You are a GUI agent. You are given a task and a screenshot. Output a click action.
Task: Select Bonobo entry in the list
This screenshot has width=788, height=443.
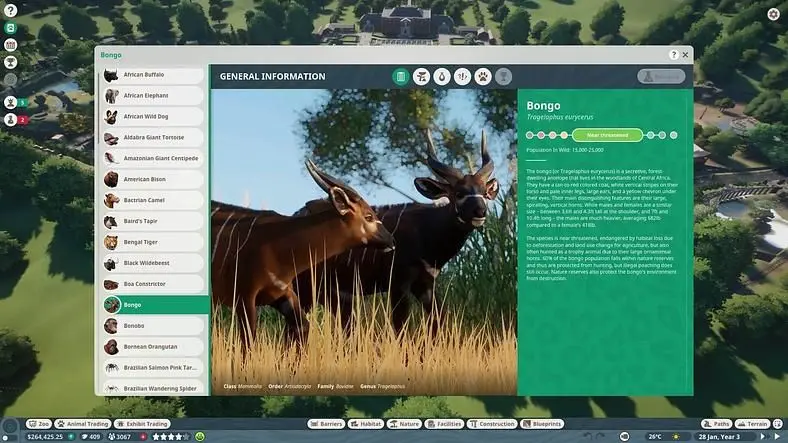[153, 326]
